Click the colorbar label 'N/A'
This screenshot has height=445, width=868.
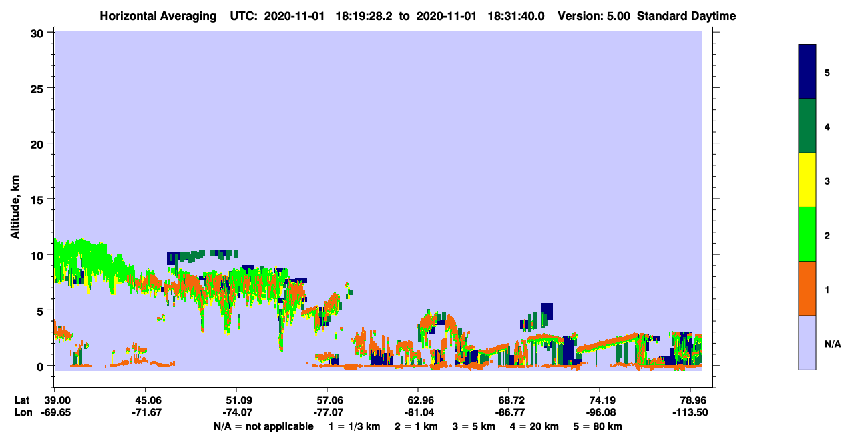[833, 344]
